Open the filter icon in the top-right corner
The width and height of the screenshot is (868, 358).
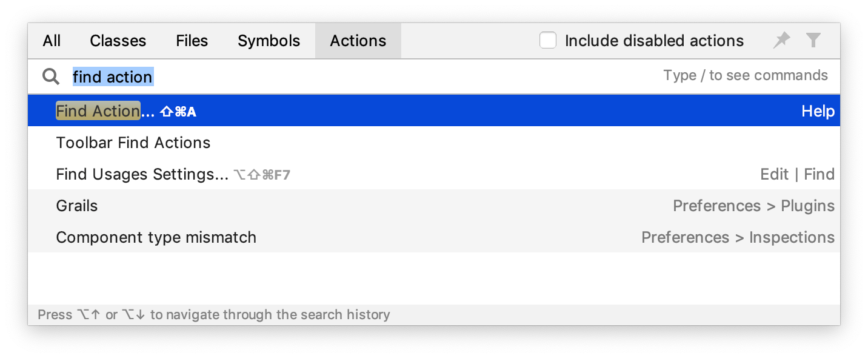coord(814,40)
